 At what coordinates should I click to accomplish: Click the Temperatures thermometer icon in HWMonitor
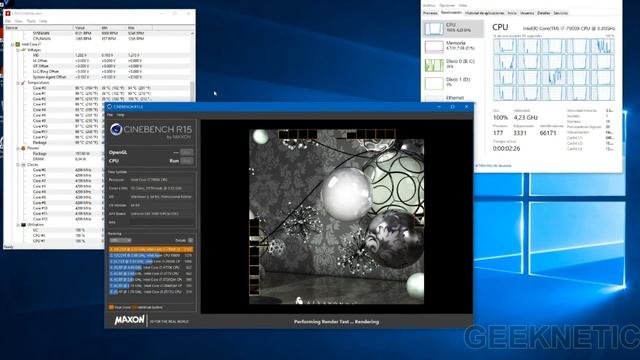(23, 82)
